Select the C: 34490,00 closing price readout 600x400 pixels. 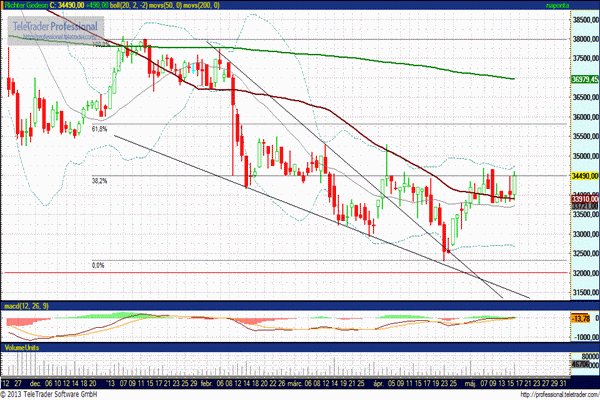coord(67,5)
